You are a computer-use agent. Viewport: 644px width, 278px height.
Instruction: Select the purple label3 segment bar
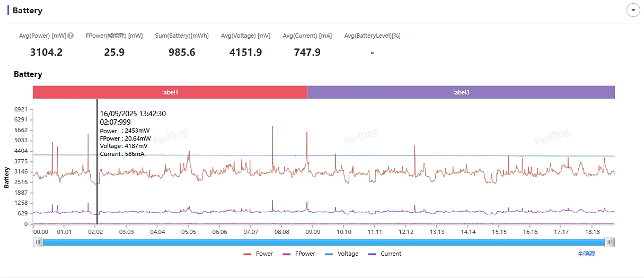point(461,92)
